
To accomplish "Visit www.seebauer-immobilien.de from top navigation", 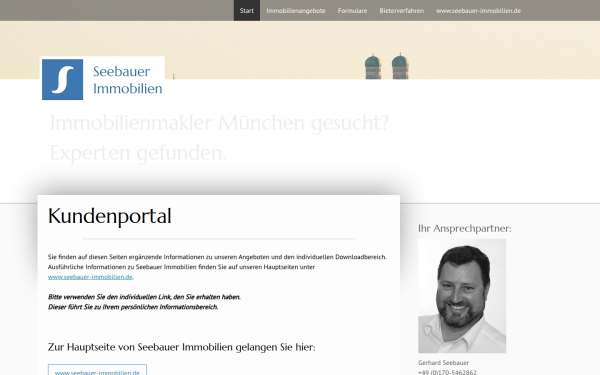I will [x=478, y=11].
